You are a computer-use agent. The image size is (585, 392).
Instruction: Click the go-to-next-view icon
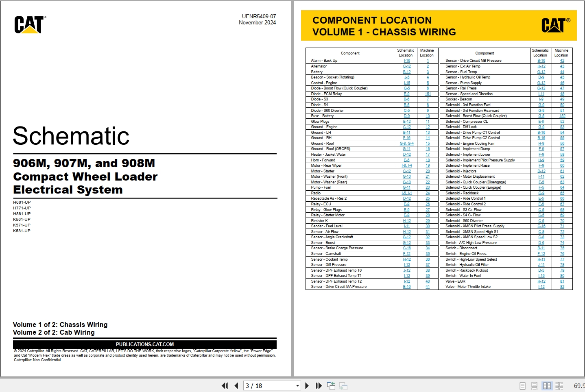[x=343, y=385]
